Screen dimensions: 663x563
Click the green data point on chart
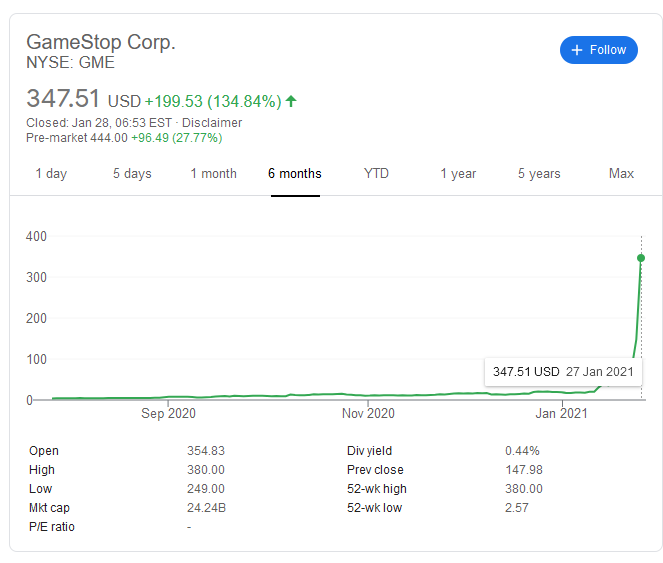click(x=641, y=258)
